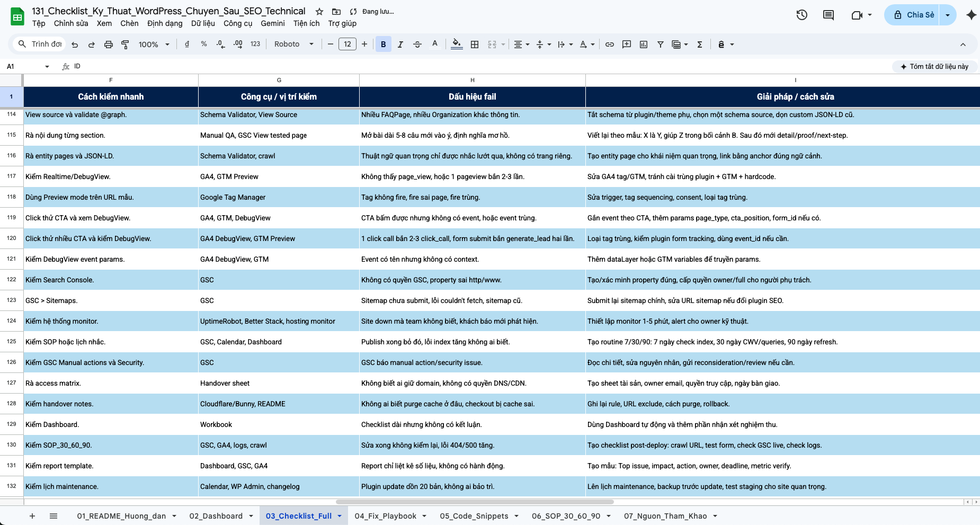
Task: Star the document
Action: 319,12
